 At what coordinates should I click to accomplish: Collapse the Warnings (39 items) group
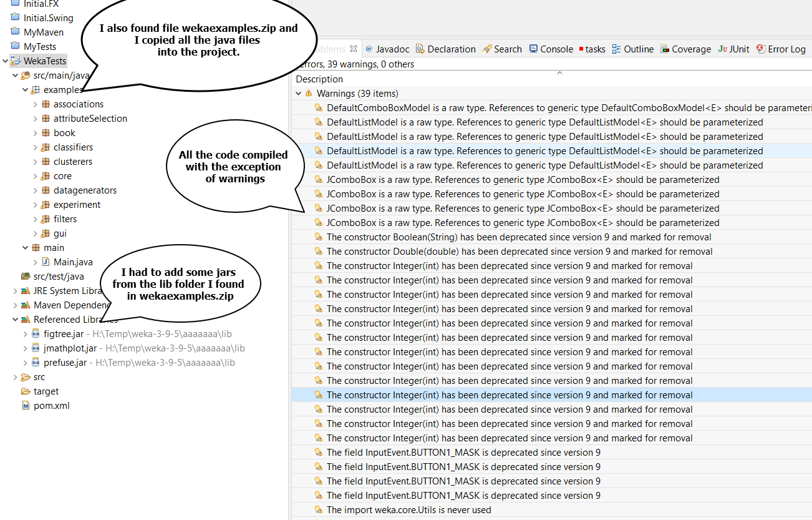coord(299,94)
